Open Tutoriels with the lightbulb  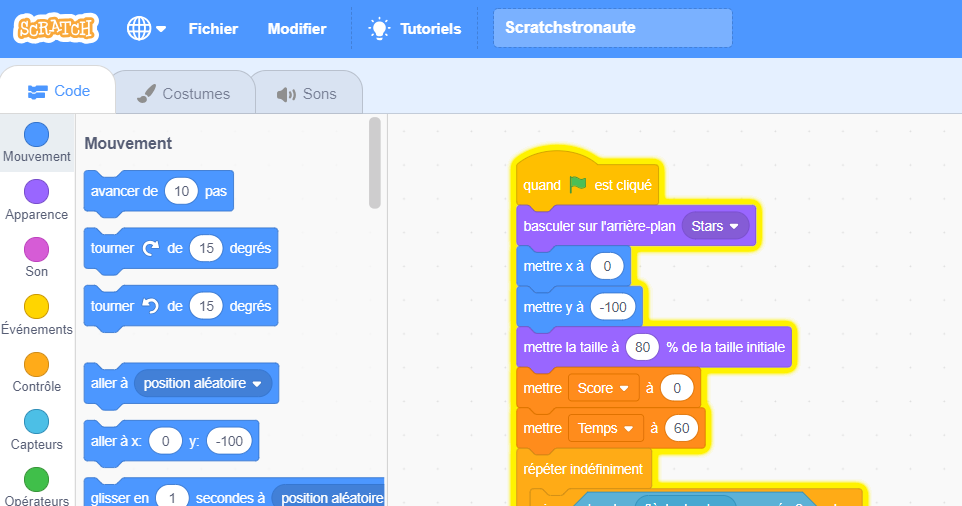click(415, 29)
